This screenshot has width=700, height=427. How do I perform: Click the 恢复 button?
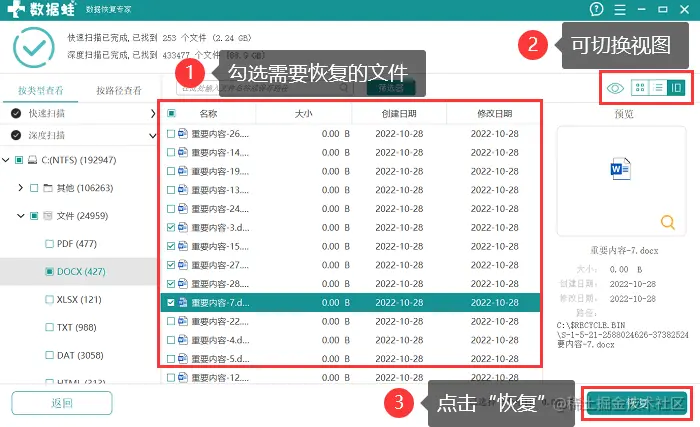coord(637,403)
